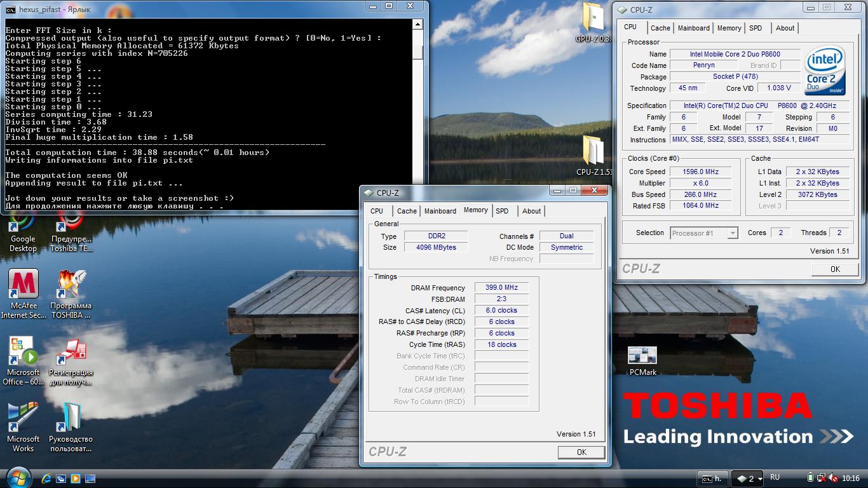Click Core Speed value 1596.0 MHz
The image size is (868, 488).
coord(700,172)
